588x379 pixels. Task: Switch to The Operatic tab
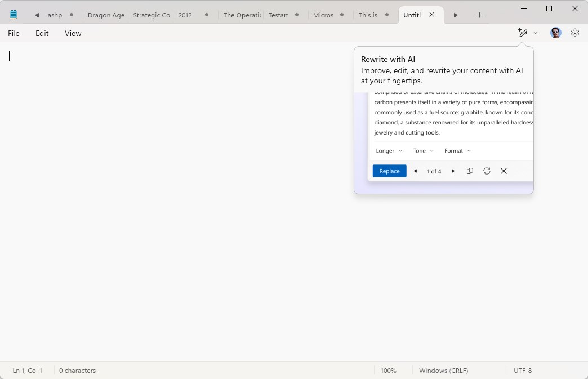[x=242, y=15]
